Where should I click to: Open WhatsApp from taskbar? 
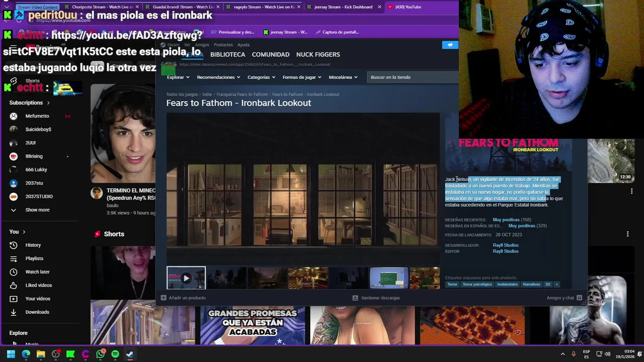point(100,354)
